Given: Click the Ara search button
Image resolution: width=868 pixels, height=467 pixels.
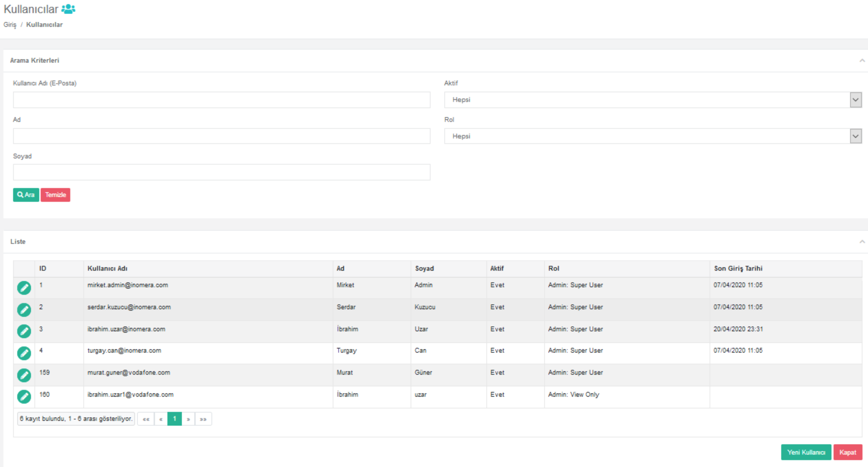Looking at the screenshot, I should 26,195.
